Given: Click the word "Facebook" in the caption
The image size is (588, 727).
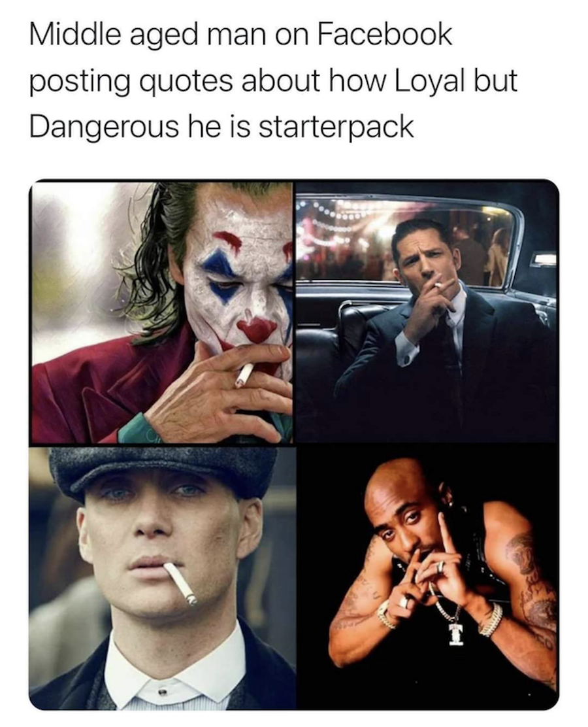Looking at the screenshot, I should pyautogui.click(x=385, y=35).
